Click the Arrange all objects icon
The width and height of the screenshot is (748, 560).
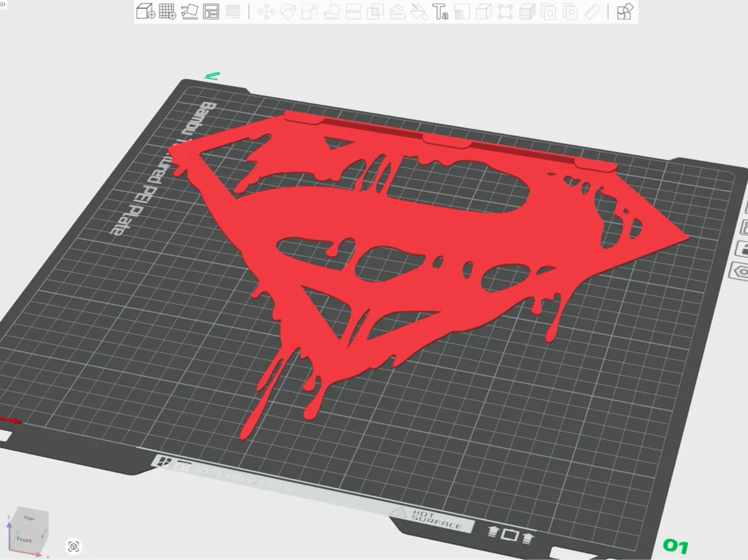(211, 11)
